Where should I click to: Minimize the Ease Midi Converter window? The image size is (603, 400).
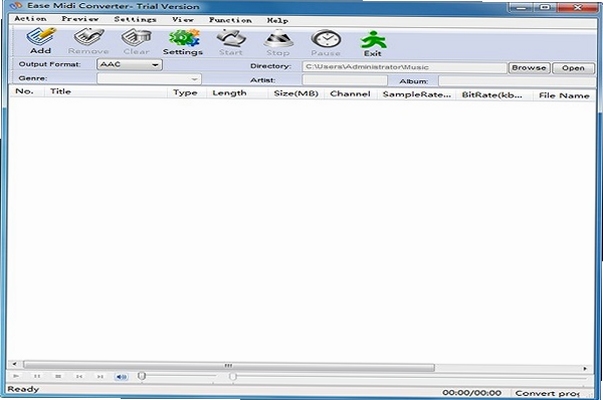[x=522, y=7]
